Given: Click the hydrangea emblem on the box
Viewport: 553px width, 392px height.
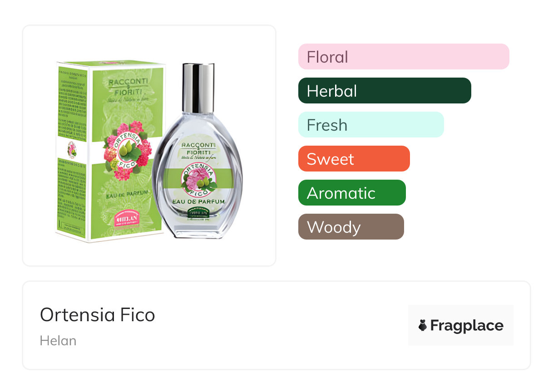Looking at the screenshot, I should coord(127,150).
